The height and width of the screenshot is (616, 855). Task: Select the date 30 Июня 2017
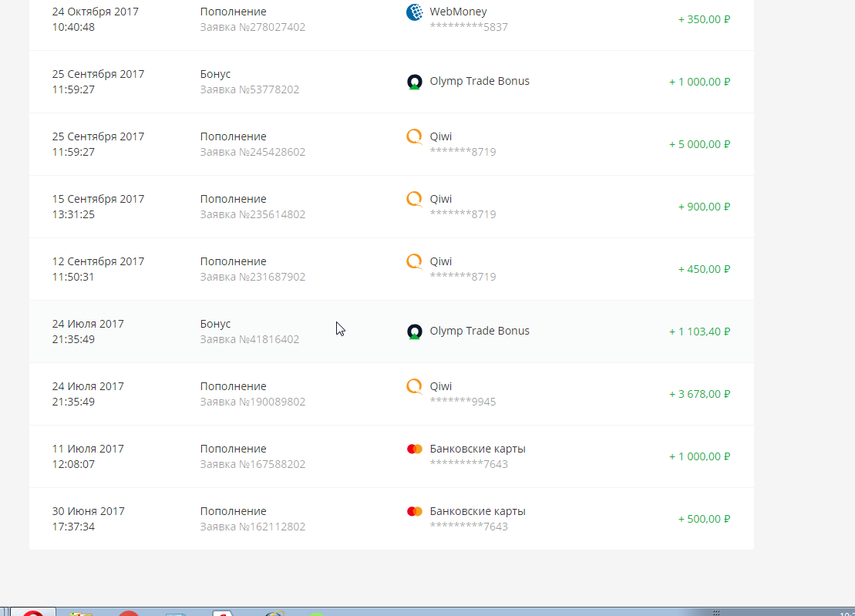89,511
